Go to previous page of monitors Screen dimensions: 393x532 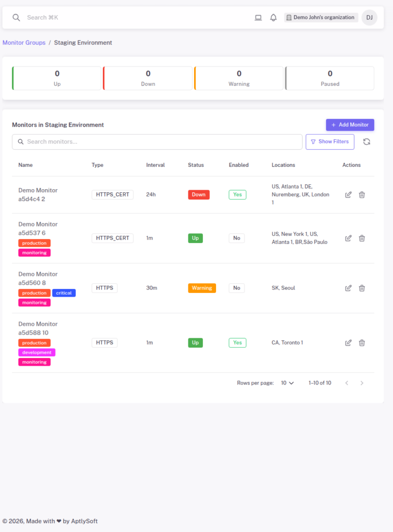click(347, 383)
